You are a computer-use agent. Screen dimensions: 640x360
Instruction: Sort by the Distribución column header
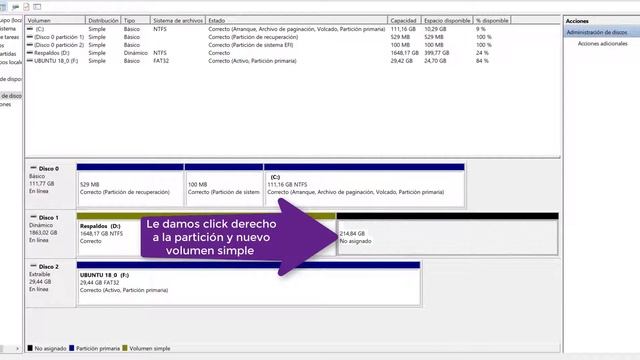[103, 20]
